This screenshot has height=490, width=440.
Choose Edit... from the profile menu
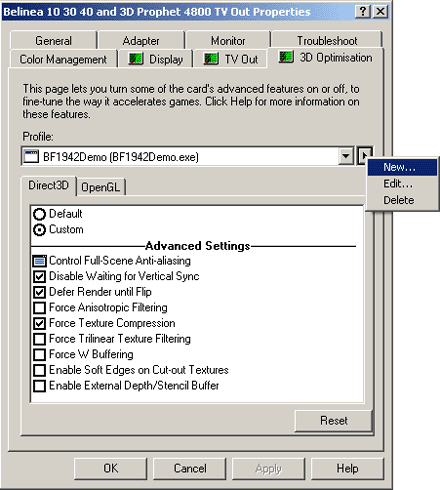click(x=402, y=184)
